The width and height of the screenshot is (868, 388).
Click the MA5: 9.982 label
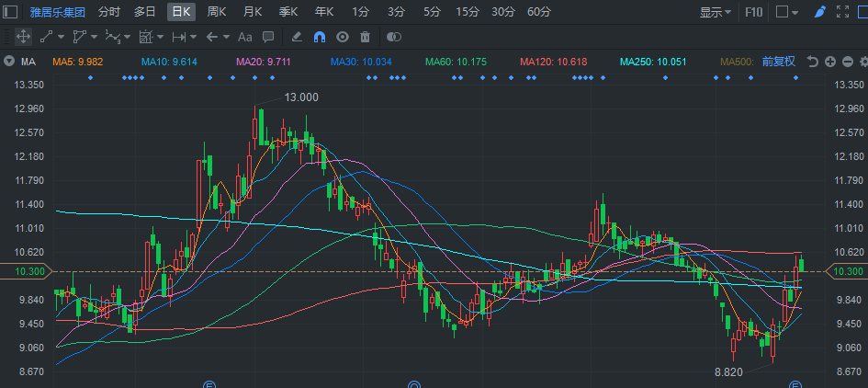tap(78, 63)
